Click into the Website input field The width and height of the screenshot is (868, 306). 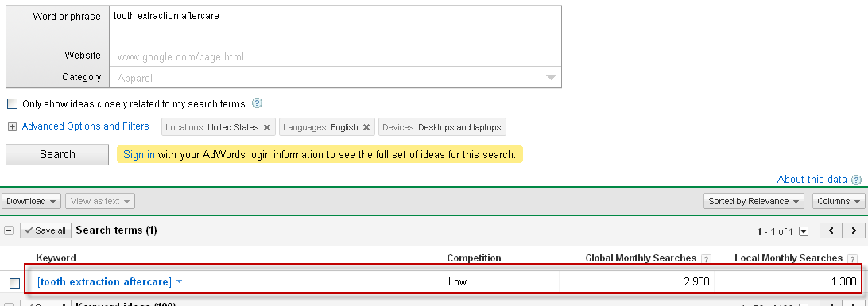[335, 56]
